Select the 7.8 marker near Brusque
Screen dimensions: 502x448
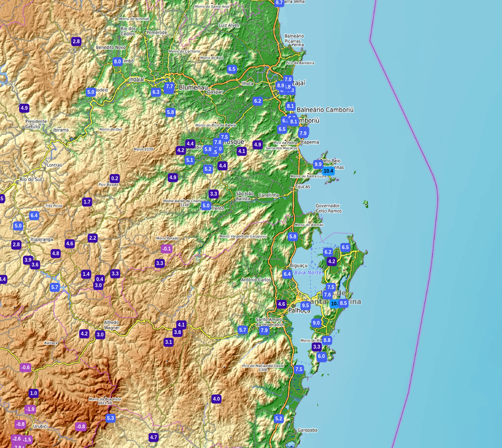coord(217,142)
